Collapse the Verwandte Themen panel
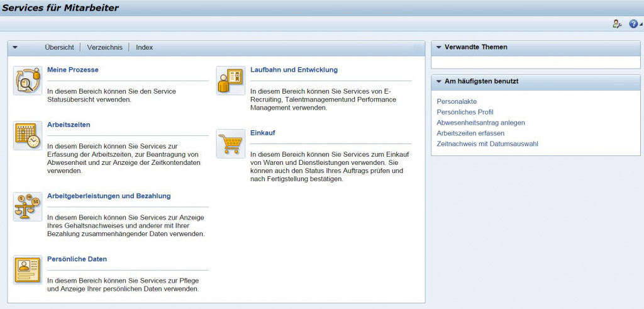The image size is (644, 309). [x=438, y=47]
